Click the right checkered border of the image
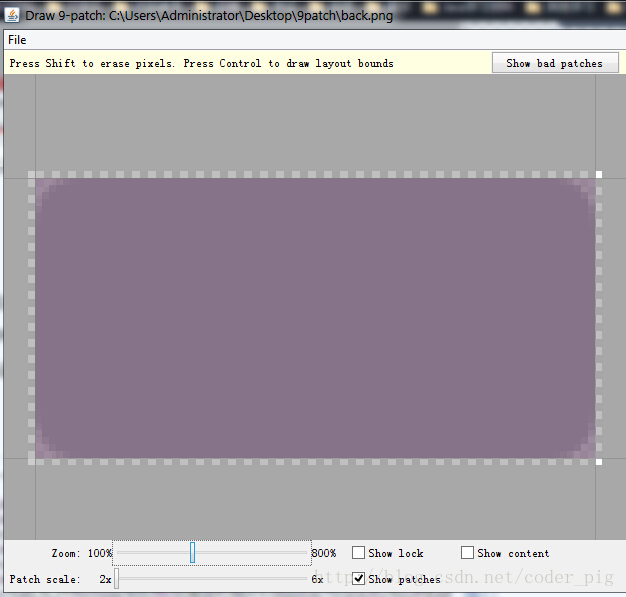The image size is (626, 597). point(599,318)
